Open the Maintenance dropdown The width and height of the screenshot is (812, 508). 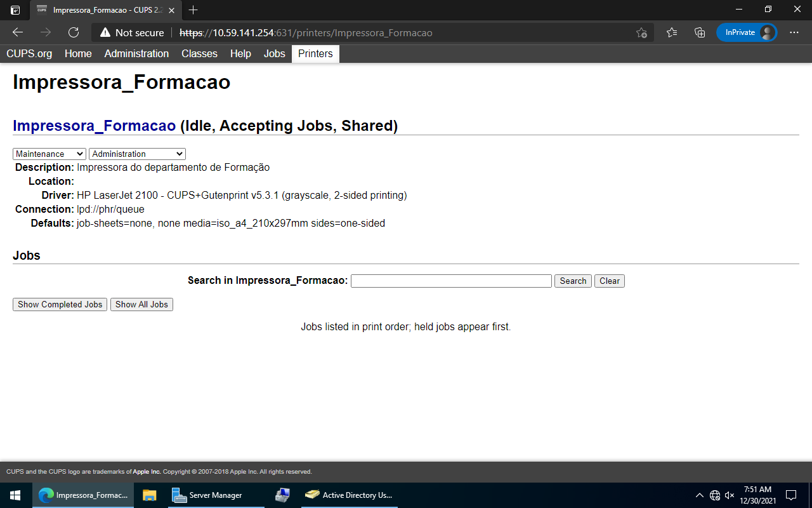click(49, 154)
